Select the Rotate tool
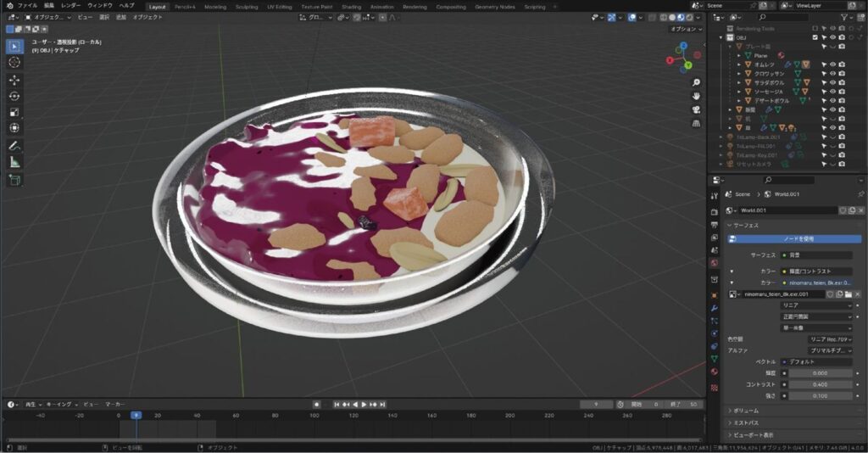The height and width of the screenshot is (453, 868). click(14, 97)
